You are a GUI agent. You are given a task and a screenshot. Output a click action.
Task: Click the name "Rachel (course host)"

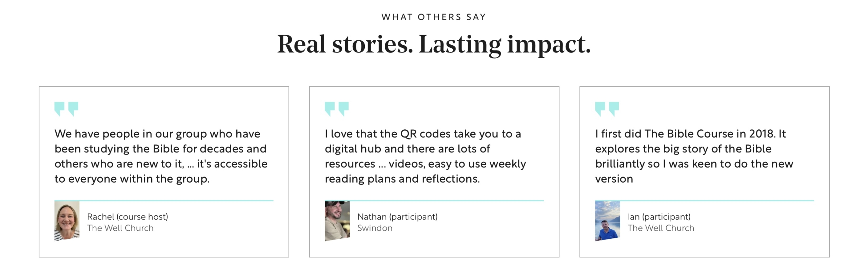pyautogui.click(x=127, y=217)
